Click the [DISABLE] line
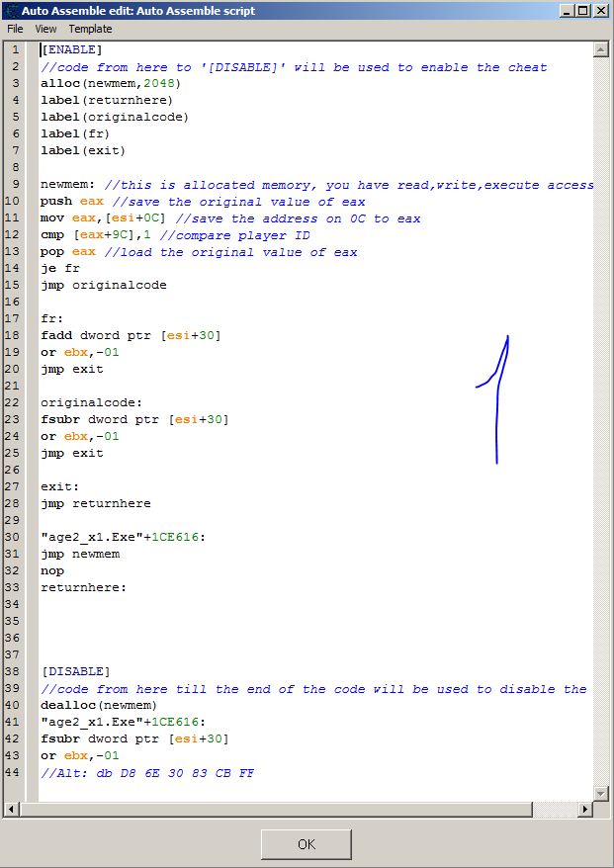This screenshot has height=868, width=614. point(75,671)
